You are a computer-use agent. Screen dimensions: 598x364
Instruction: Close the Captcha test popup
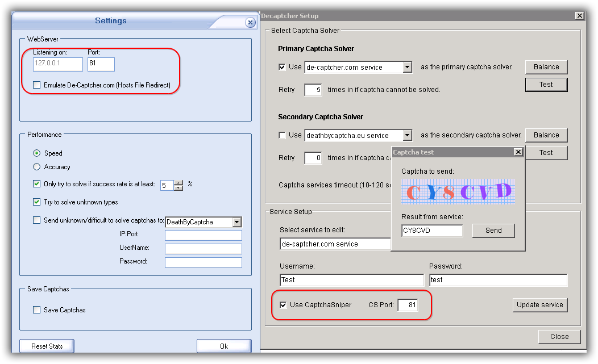click(518, 152)
